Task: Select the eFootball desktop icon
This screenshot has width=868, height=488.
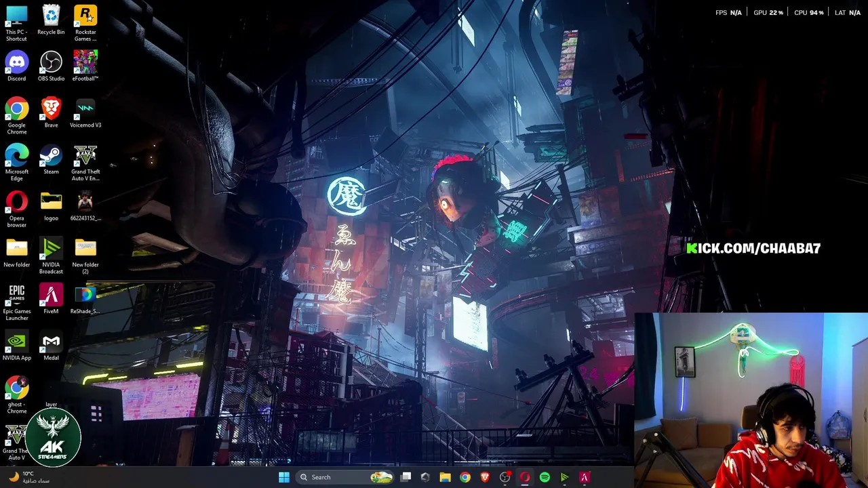Action: click(x=85, y=66)
